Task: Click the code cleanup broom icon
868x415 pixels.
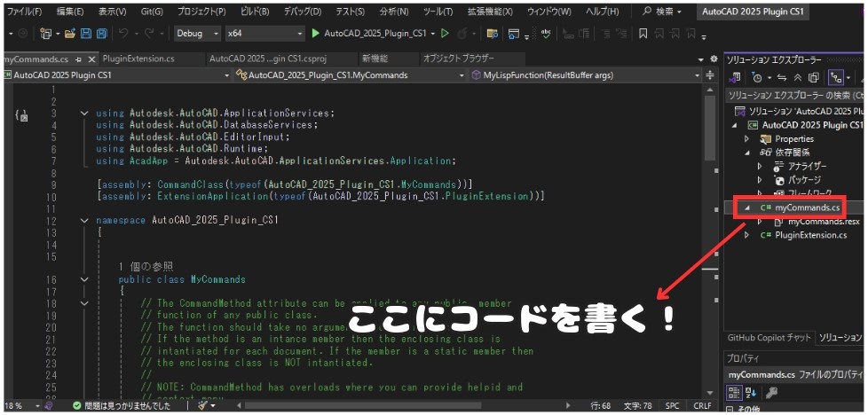Action: coord(203,405)
